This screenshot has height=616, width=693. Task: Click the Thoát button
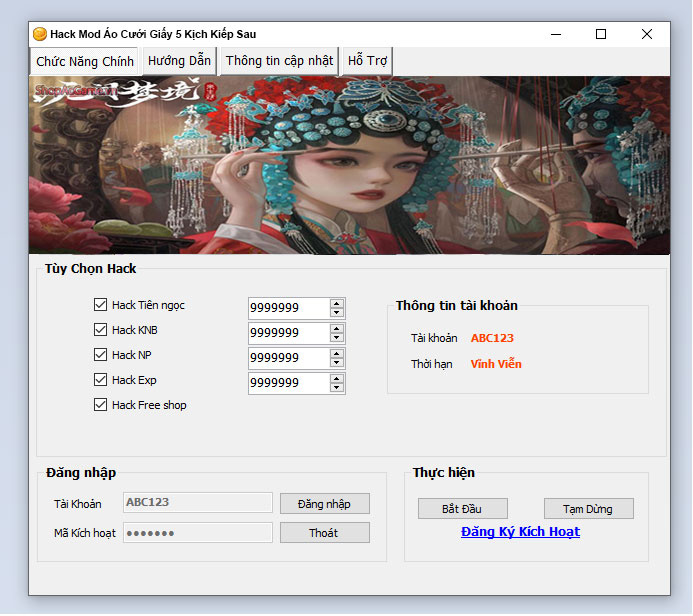[x=325, y=533]
